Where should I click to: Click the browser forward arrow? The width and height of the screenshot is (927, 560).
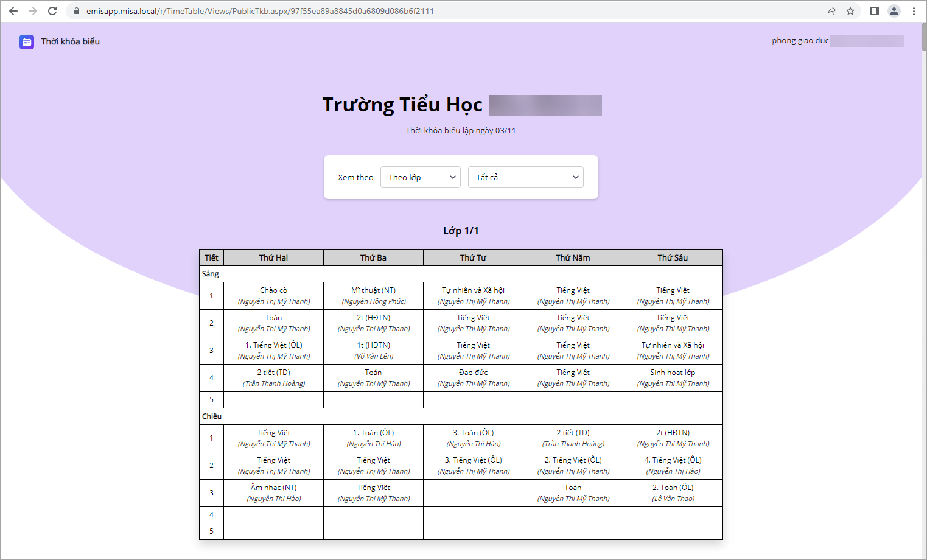click(x=33, y=11)
